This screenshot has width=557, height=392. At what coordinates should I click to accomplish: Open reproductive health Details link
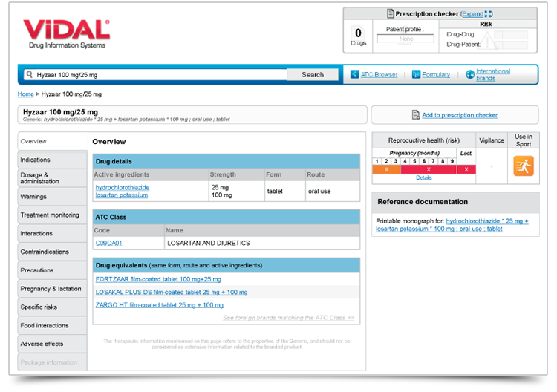tap(424, 177)
